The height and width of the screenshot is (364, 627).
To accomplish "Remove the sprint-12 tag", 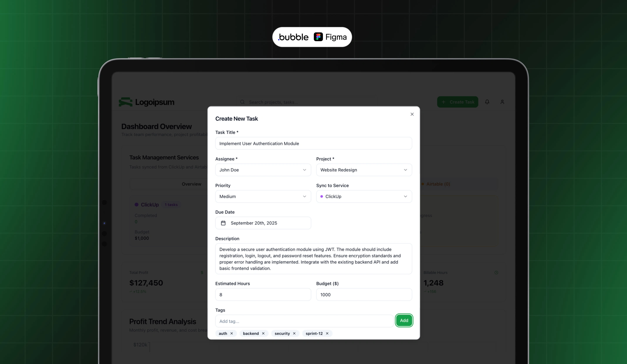I will (327, 334).
